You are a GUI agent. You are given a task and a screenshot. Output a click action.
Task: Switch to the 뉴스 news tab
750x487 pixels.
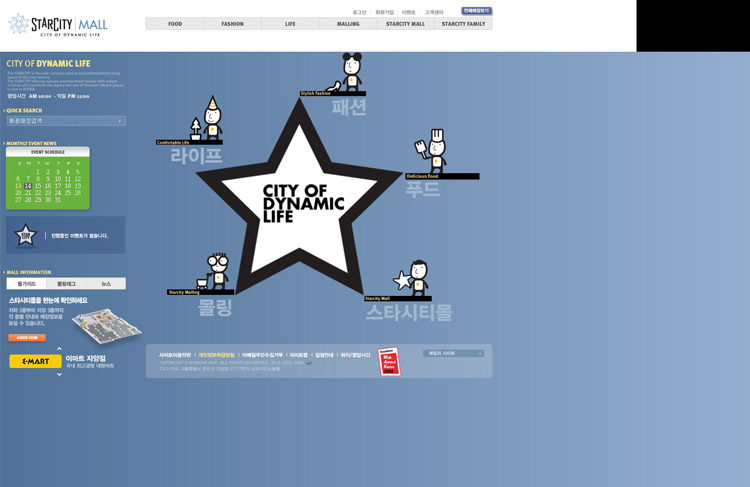point(106,284)
